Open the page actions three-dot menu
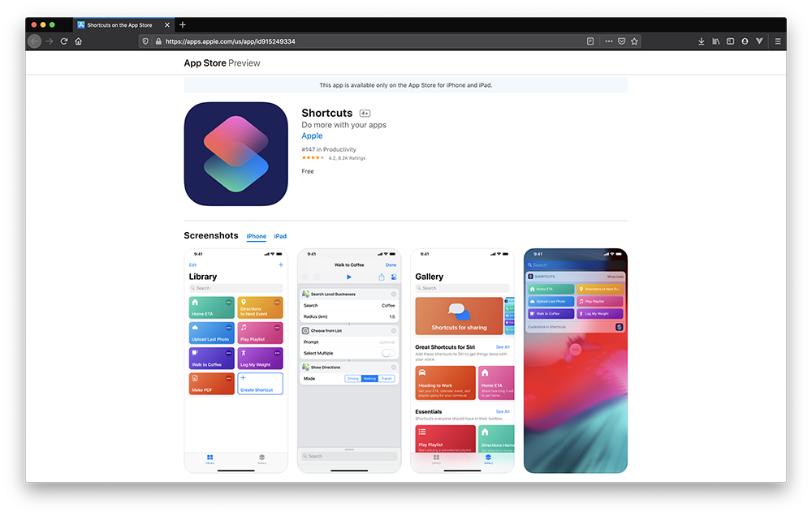The height and width of the screenshot is (516, 812). coord(608,41)
